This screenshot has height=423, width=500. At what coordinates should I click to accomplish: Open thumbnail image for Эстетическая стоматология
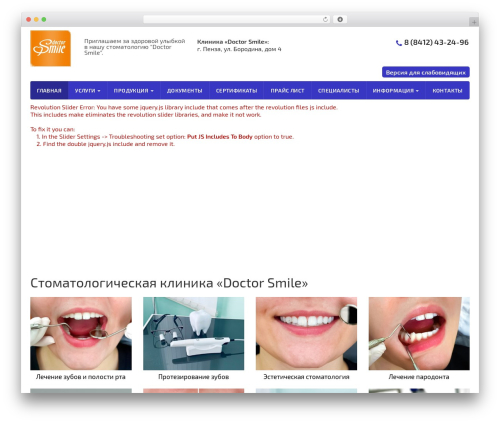pos(306,333)
